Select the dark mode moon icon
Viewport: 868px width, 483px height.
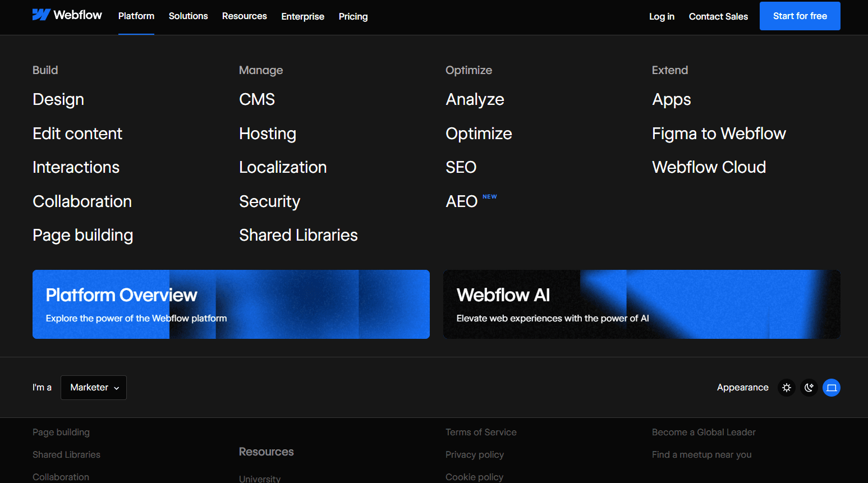(809, 388)
